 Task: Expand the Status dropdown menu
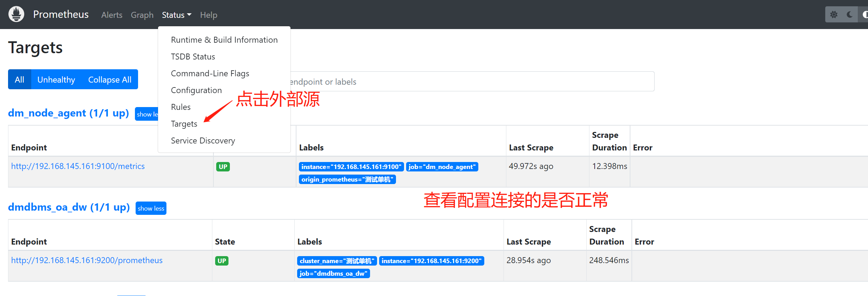pyautogui.click(x=176, y=15)
